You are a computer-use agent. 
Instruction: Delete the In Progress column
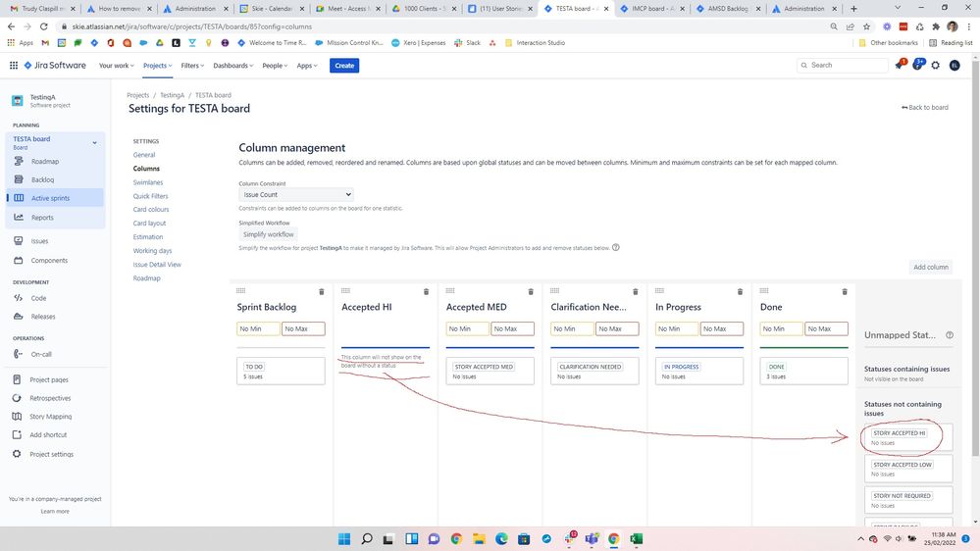coord(740,292)
